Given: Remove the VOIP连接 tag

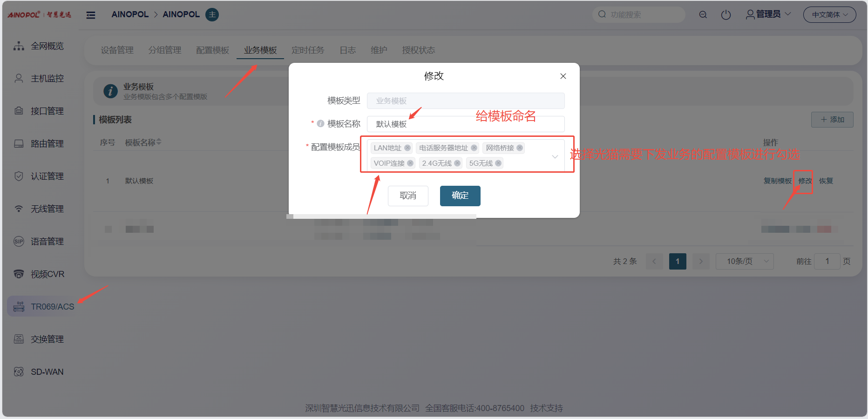Looking at the screenshot, I should click(x=410, y=163).
